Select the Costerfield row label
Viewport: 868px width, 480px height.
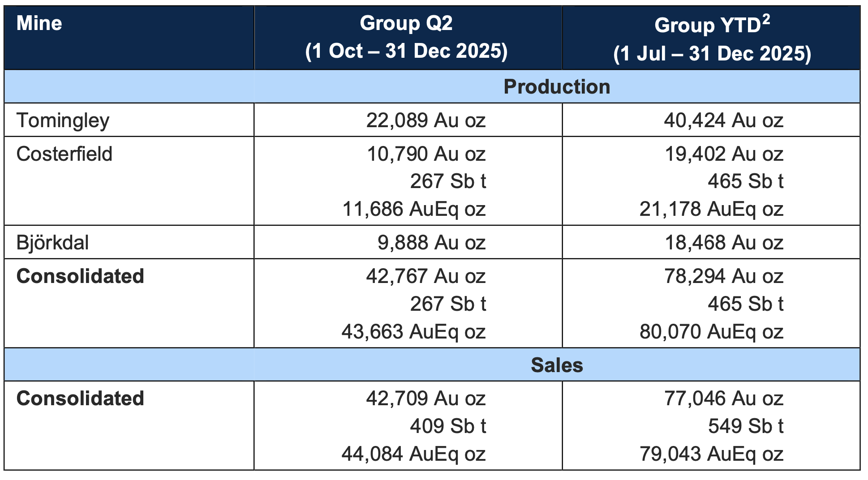coord(64,154)
